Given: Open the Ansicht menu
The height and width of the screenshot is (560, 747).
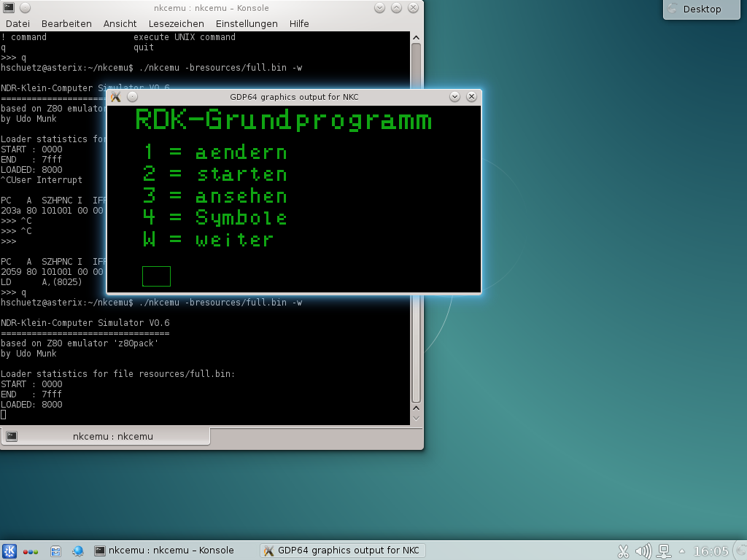Looking at the screenshot, I should 120,24.
